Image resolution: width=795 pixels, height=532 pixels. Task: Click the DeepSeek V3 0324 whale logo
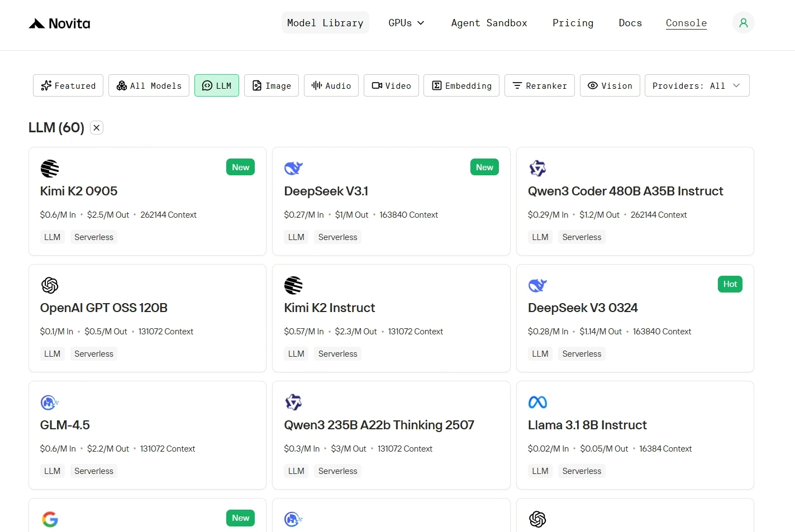pyautogui.click(x=537, y=285)
